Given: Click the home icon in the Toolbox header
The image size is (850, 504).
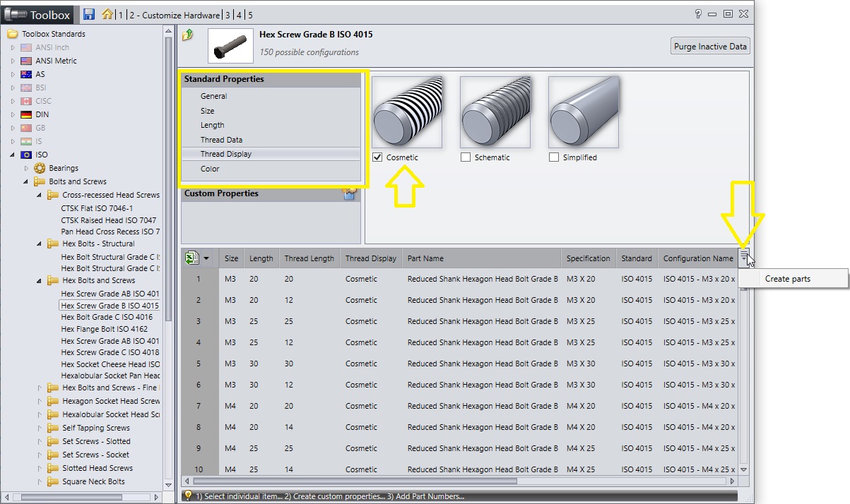Looking at the screenshot, I should (107, 14).
